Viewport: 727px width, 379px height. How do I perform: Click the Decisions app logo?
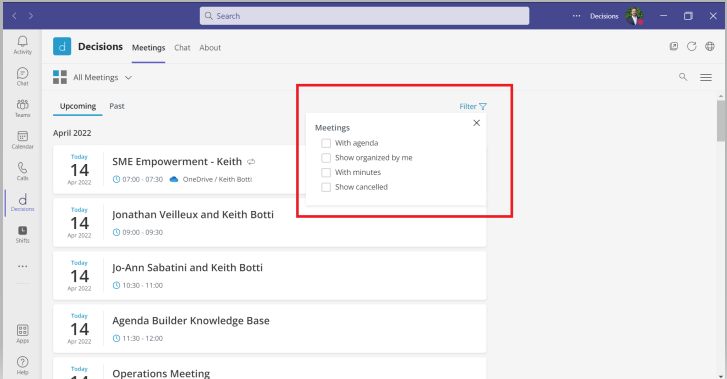pyautogui.click(x=62, y=46)
